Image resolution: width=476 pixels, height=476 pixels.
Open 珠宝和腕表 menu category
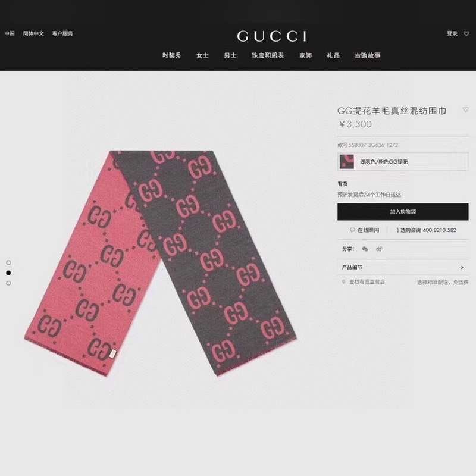tap(268, 55)
